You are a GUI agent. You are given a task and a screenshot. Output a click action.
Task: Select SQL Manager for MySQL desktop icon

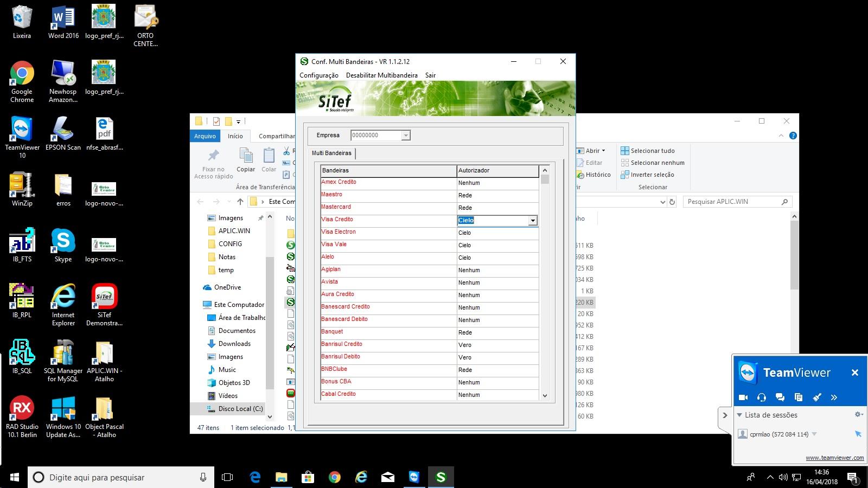click(63, 361)
